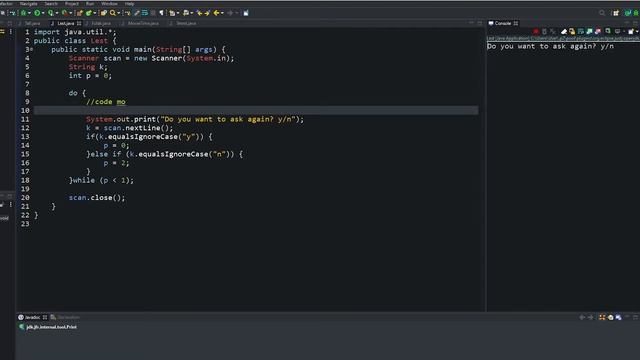This screenshot has height=360, width=640.
Task: Jump to next annotation
Action: (x=172, y=13)
